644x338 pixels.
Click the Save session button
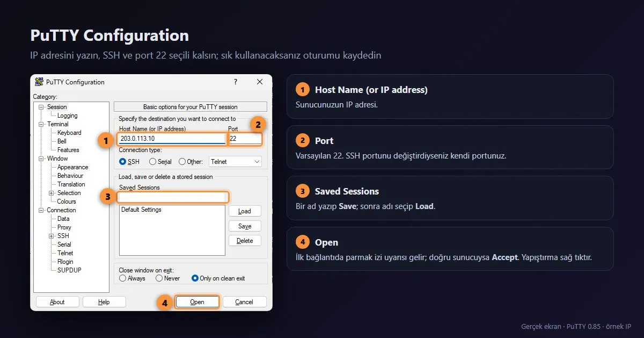point(245,226)
